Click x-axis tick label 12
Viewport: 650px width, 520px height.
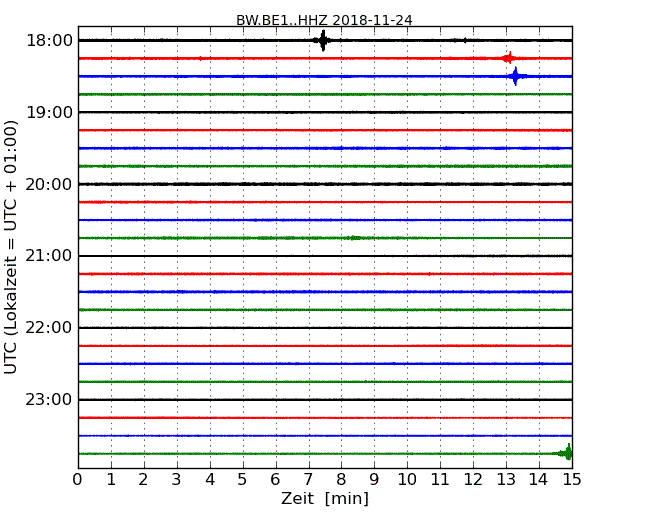click(473, 479)
